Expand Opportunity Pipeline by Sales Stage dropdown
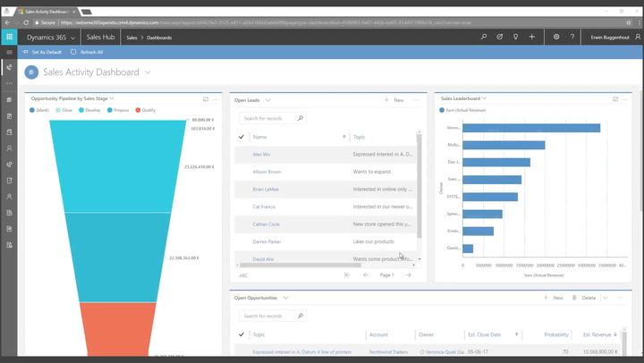 coord(111,98)
